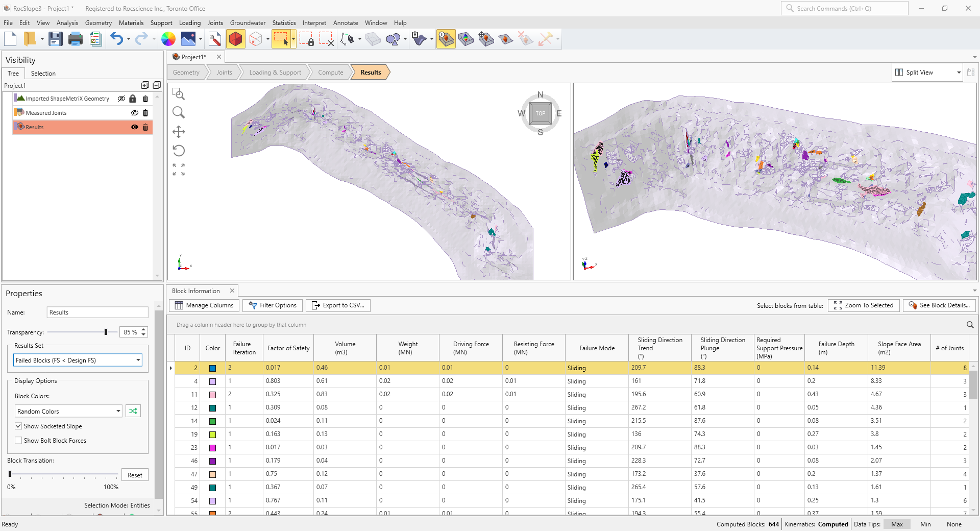
Task: Toggle the red solid block view
Action: (235, 39)
